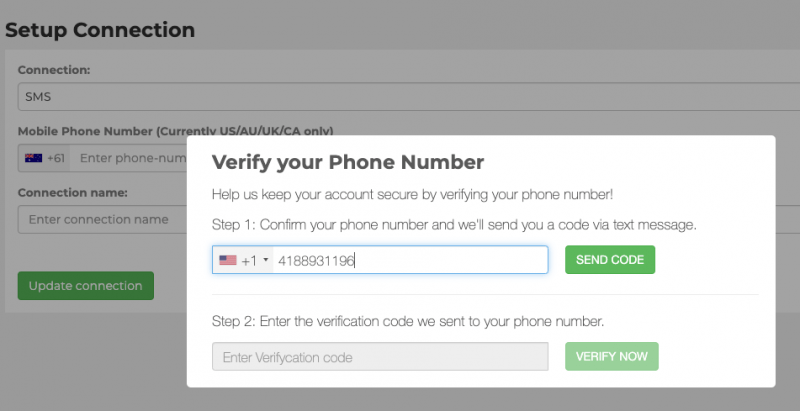Click the Step 1 instruction text
The image size is (800, 411).
coord(454,224)
